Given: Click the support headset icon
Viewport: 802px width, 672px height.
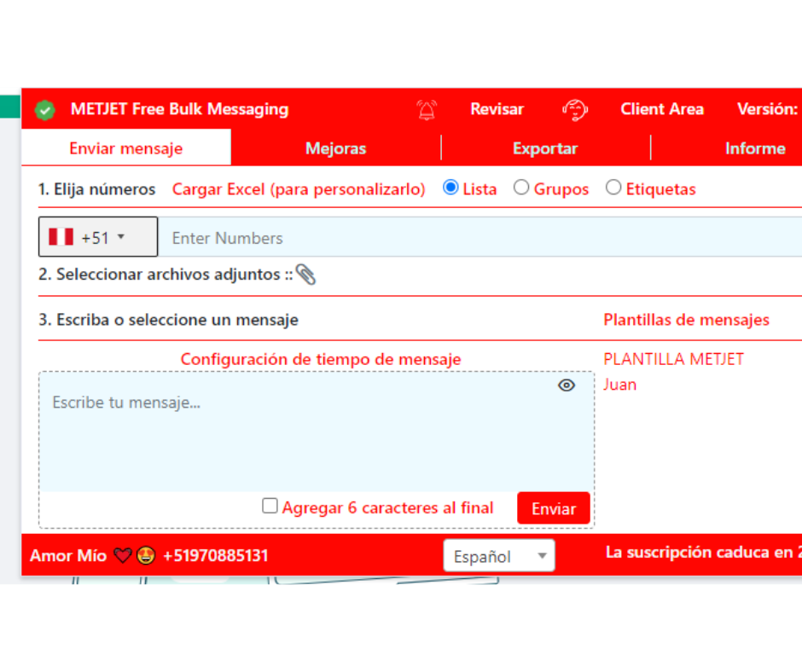Looking at the screenshot, I should [x=575, y=109].
